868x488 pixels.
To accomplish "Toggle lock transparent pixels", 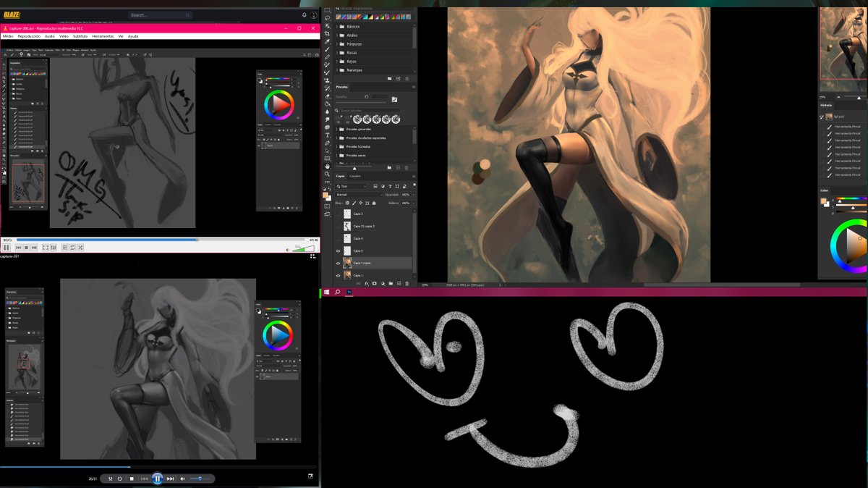I will coord(347,203).
